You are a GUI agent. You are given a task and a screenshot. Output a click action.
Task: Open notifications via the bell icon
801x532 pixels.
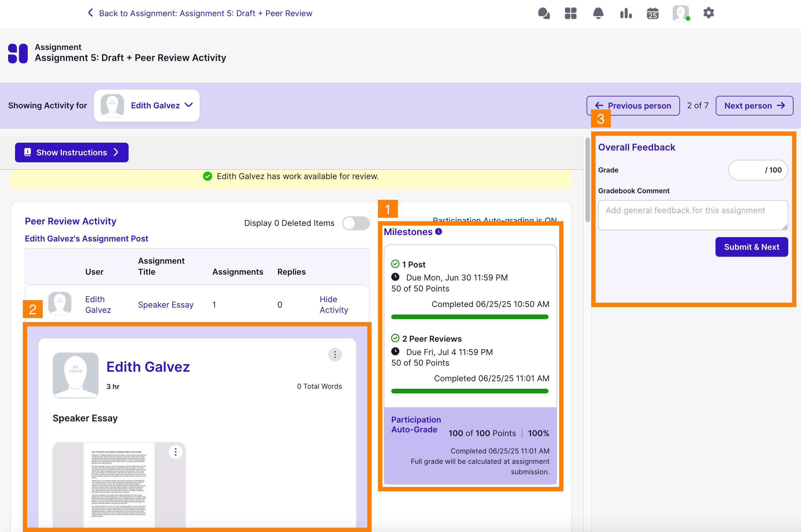coord(598,13)
